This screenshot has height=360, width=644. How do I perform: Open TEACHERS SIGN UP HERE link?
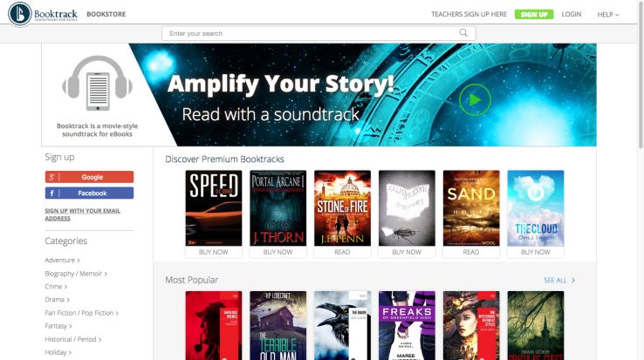[469, 14]
